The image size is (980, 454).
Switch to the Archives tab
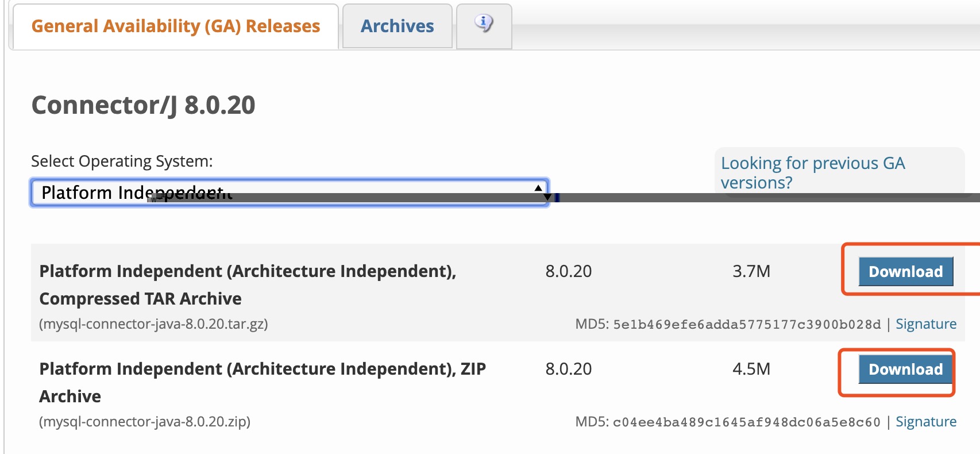[397, 26]
